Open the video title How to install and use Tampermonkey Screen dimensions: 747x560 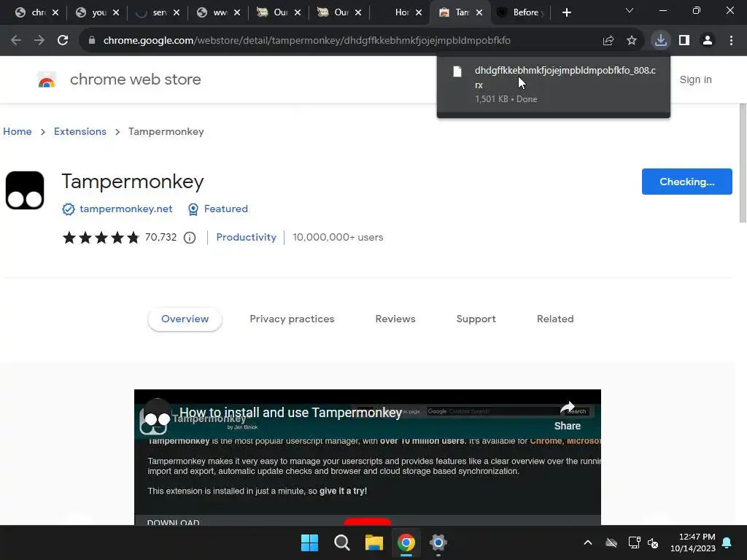290,413
